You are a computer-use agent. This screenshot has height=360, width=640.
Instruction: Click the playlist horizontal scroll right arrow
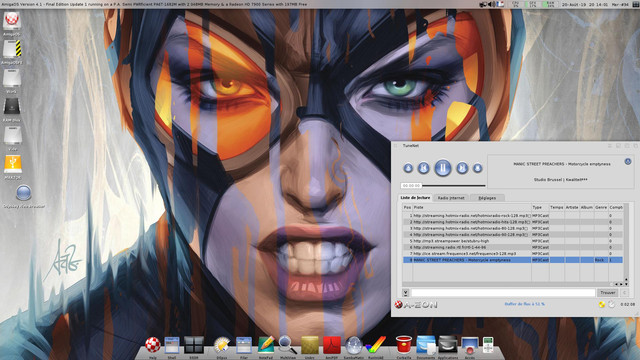(621, 284)
